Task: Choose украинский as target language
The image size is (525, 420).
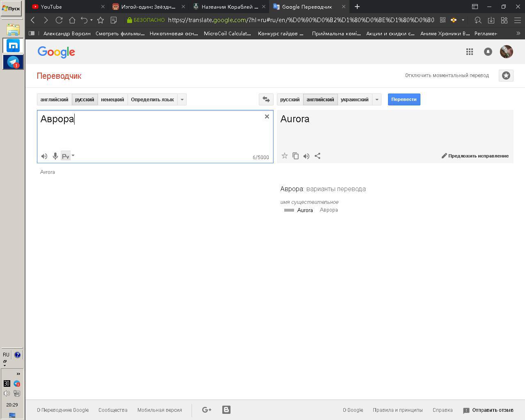Action: (354, 99)
